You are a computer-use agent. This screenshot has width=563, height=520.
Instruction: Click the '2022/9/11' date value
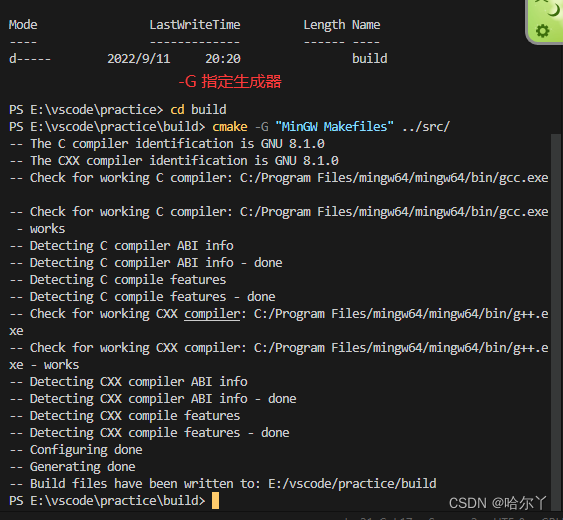[139, 59]
